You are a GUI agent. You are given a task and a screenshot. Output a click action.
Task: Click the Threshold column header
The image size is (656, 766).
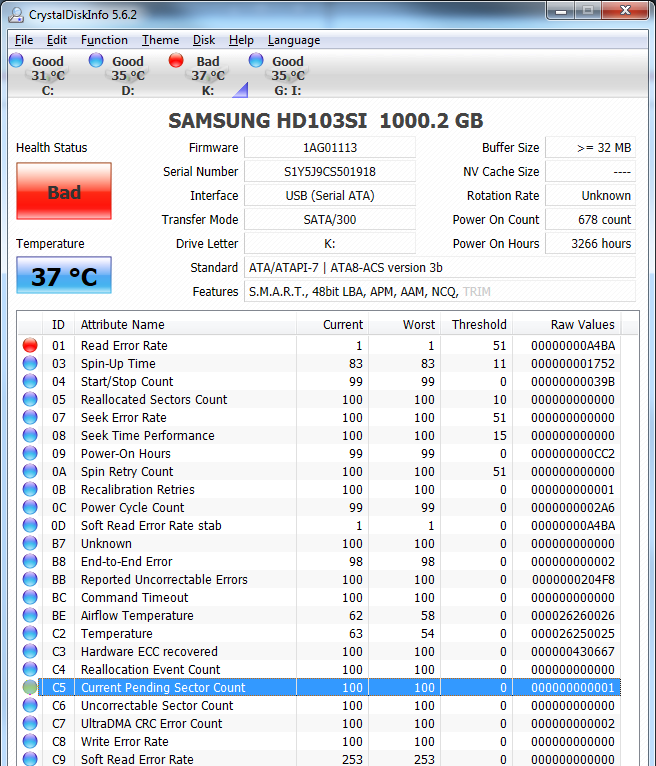click(476, 324)
